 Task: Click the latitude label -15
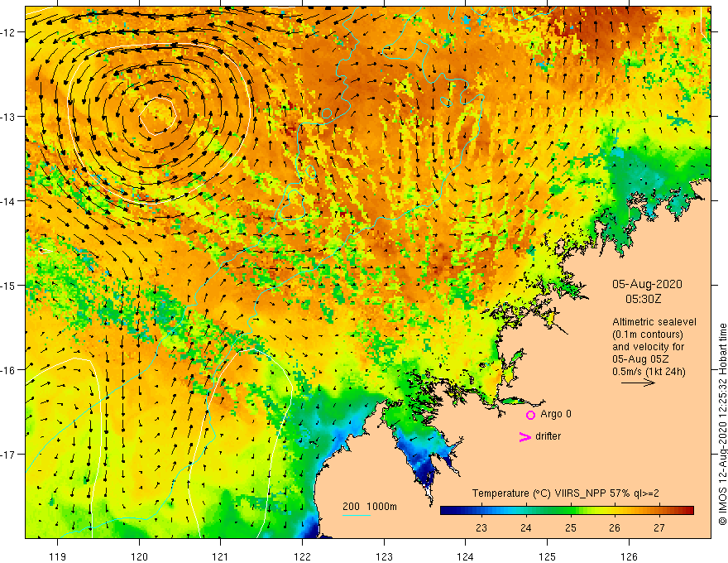pyautogui.click(x=7, y=285)
